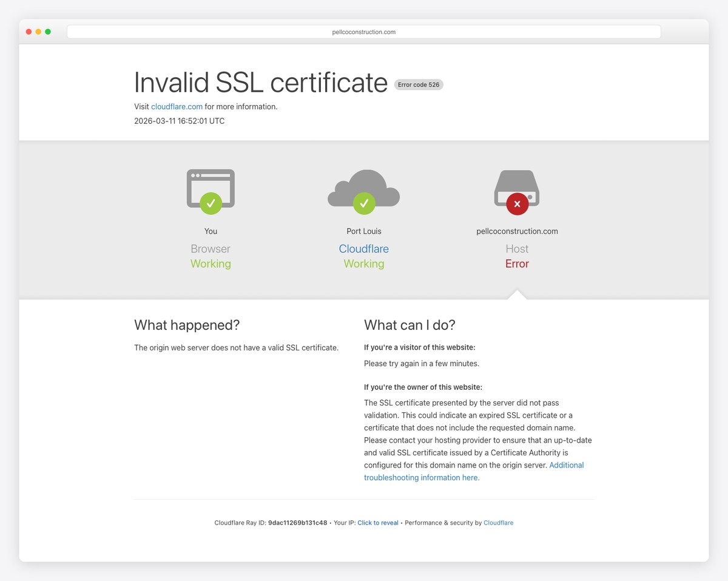
Task: Click the Ray ID 9dac11269b131c48
Action: [x=297, y=523]
